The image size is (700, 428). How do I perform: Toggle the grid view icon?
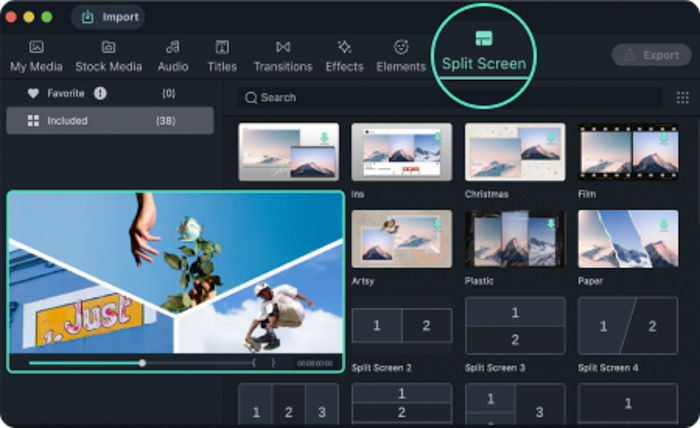click(682, 97)
